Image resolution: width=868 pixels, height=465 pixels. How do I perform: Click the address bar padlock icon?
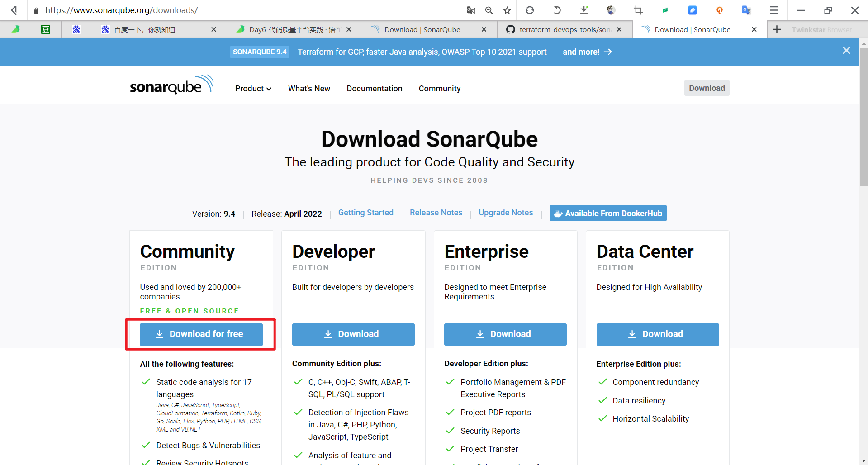coord(36,10)
